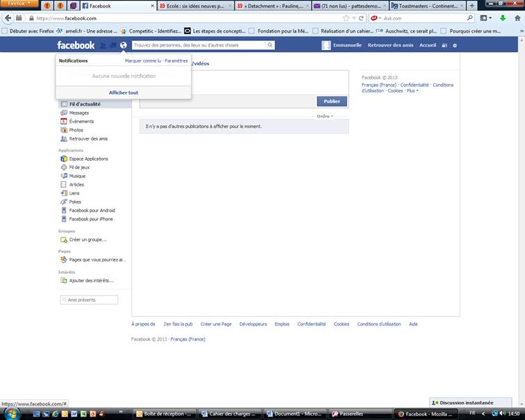The image size is (525, 420).
Task: Show more bookmarks chevron
Action: pos(522,31)
